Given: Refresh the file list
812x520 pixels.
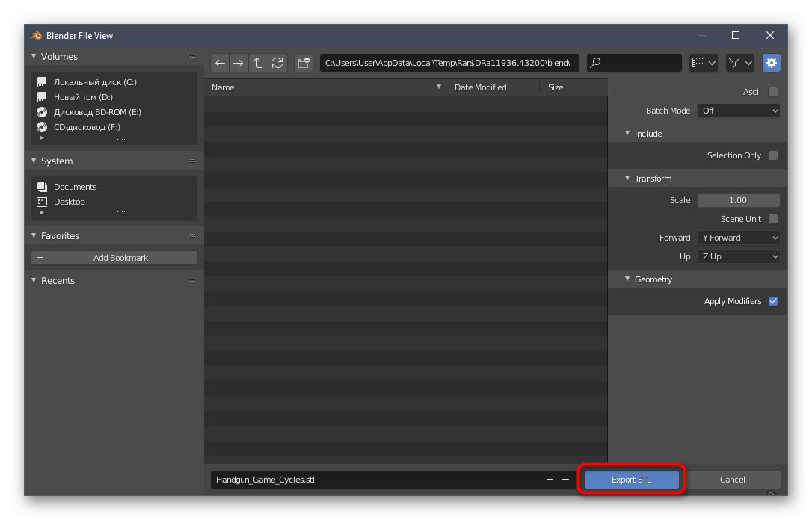Looking at the screenshot, I should pyautogui.click(x=277, y=63).
